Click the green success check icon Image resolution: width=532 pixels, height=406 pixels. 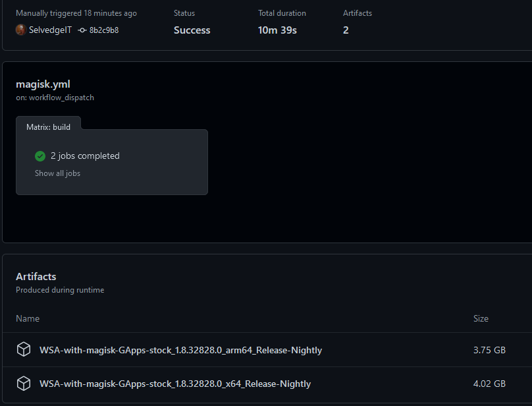(40, 156)
